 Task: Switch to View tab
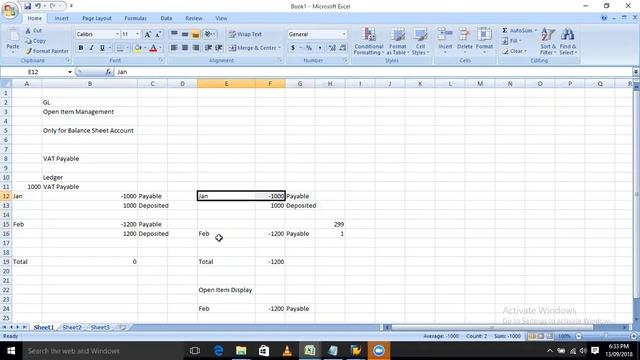pyautogui.click(x=221, y=18)
